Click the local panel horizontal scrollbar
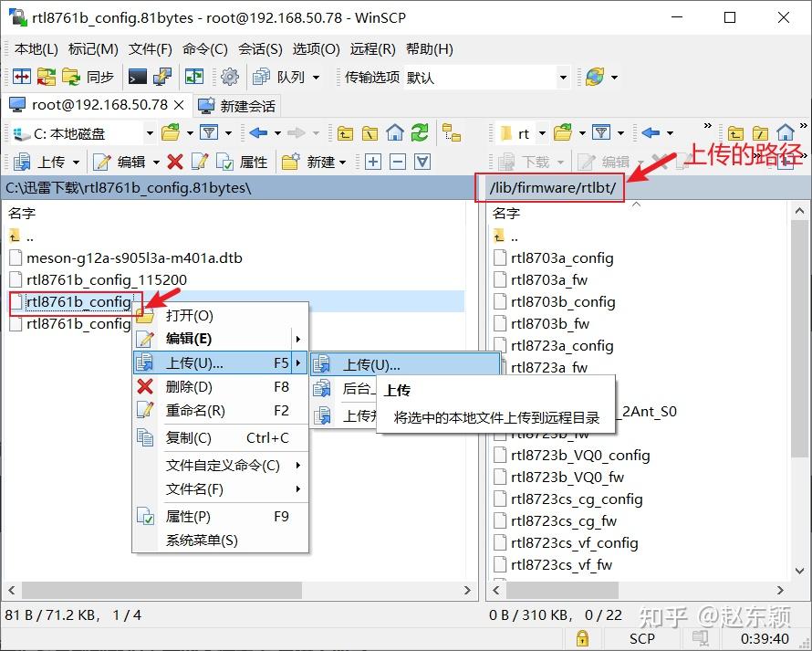The width and height of the screenshot is (812, 651). tap(161, 590)
